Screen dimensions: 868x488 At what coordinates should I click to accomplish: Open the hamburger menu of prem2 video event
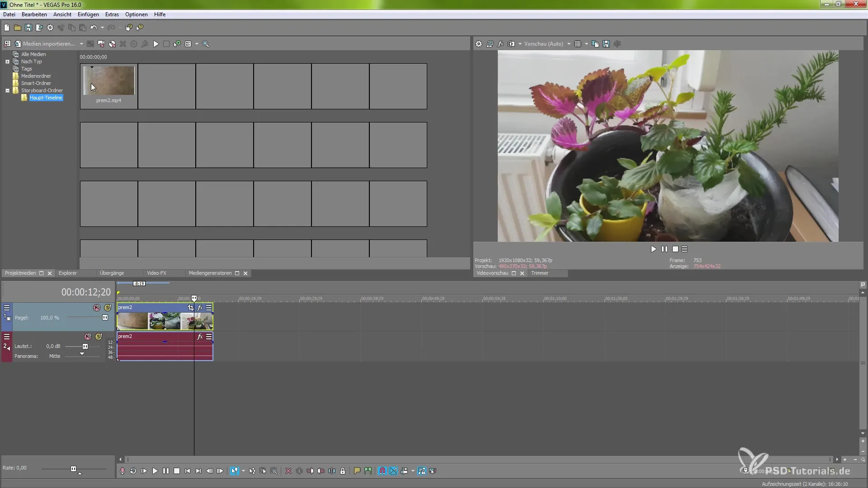coord(209,308)
